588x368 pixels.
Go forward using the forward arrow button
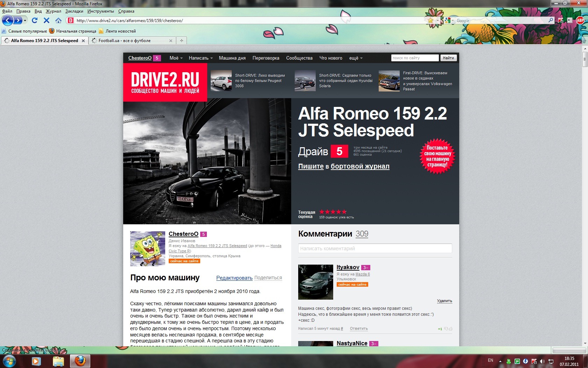pyautogui.click(x=17, y=20)
